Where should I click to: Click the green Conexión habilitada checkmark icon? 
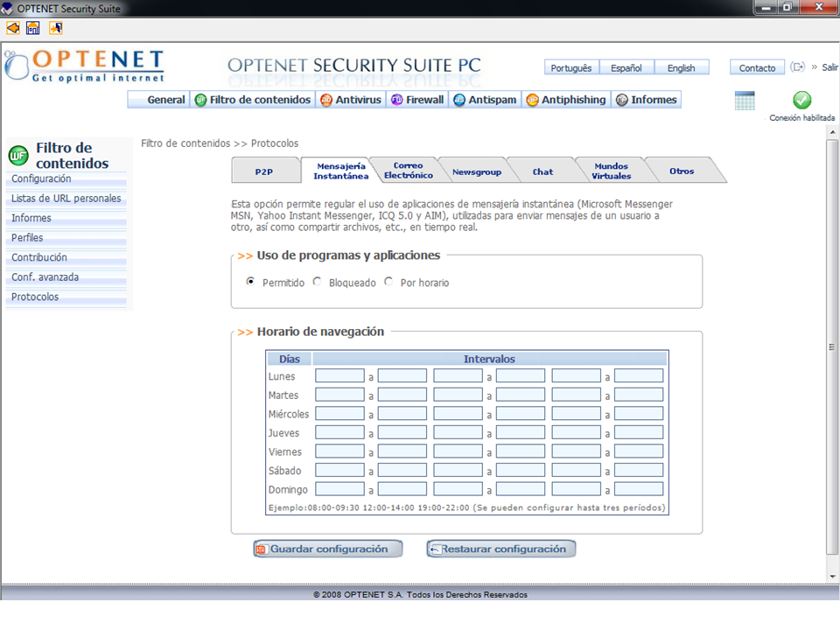click(x=801, y=100)
